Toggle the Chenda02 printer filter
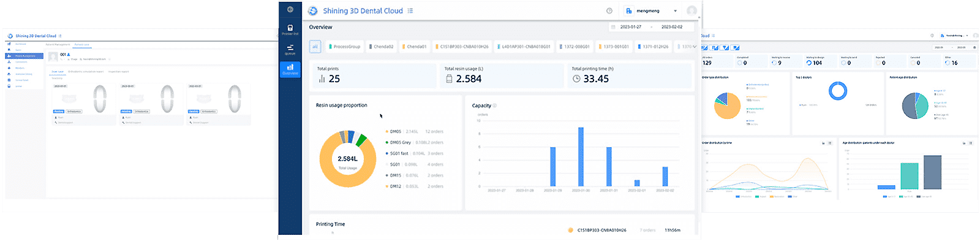 tap(382, 46)
